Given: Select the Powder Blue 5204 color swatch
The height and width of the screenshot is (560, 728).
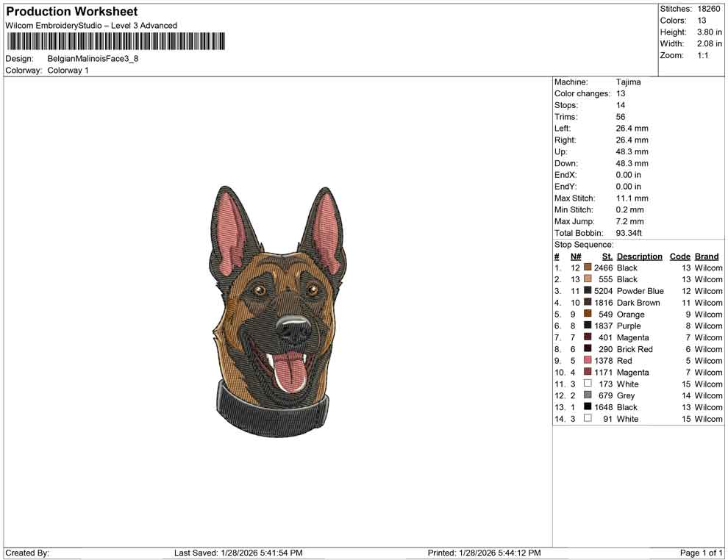Looking at the screenshot, I should point(588,291).
